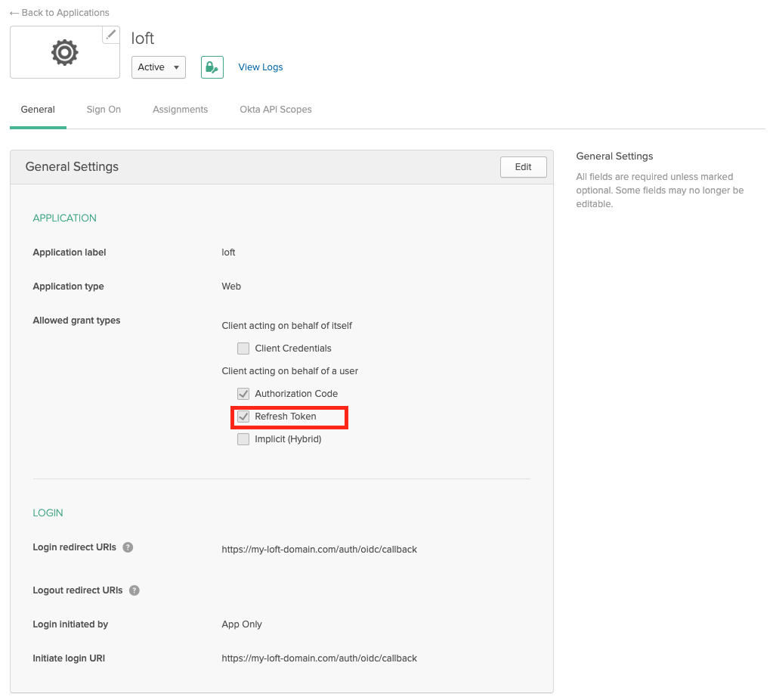Enable the Implicit (Hybrid) grant type

(x=243, y=438)
